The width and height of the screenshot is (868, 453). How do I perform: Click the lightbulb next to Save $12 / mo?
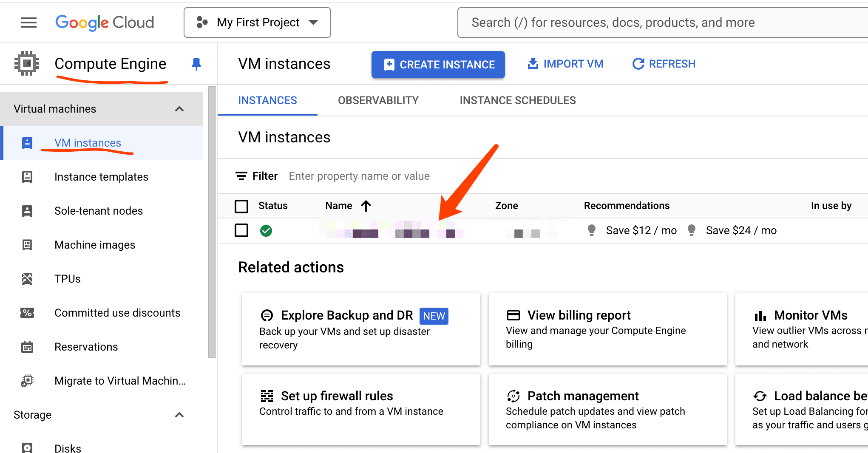click(591, 230)
